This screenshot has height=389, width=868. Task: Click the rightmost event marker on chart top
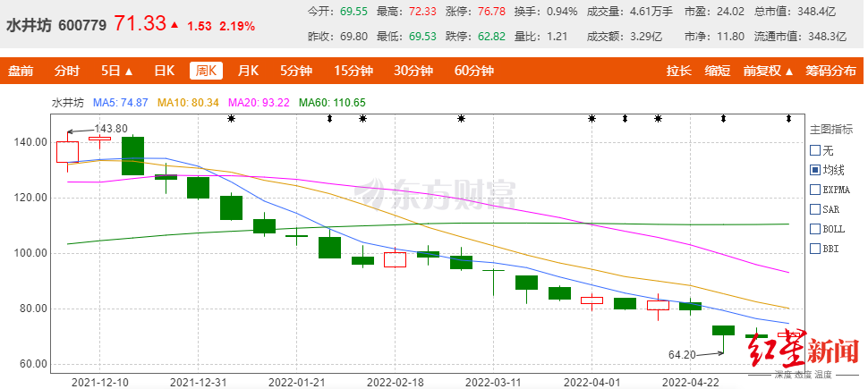[x=789, y=118]
